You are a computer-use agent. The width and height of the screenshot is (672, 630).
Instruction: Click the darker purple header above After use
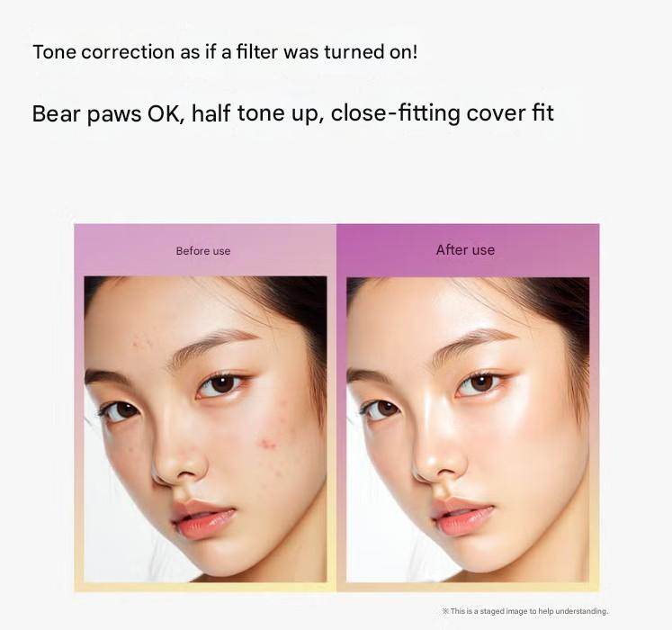click(x=468, y=250)
